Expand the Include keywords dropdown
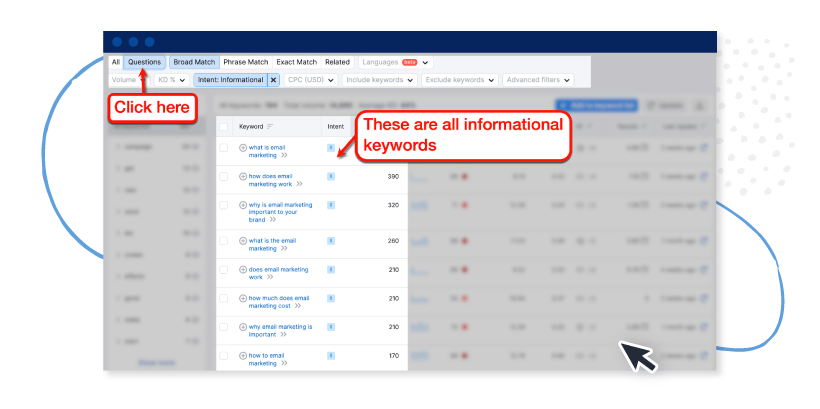The height and width of the screenshot is (409, 820). (379, 79)
